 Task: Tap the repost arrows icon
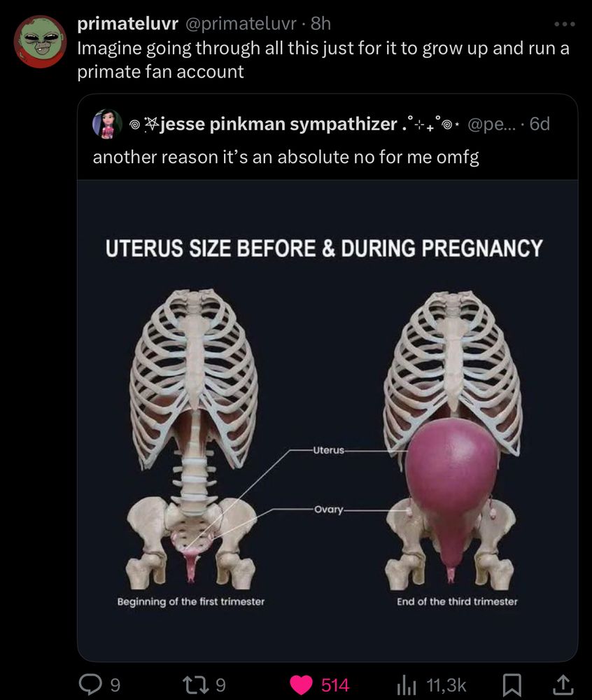(x=197, y=685)
